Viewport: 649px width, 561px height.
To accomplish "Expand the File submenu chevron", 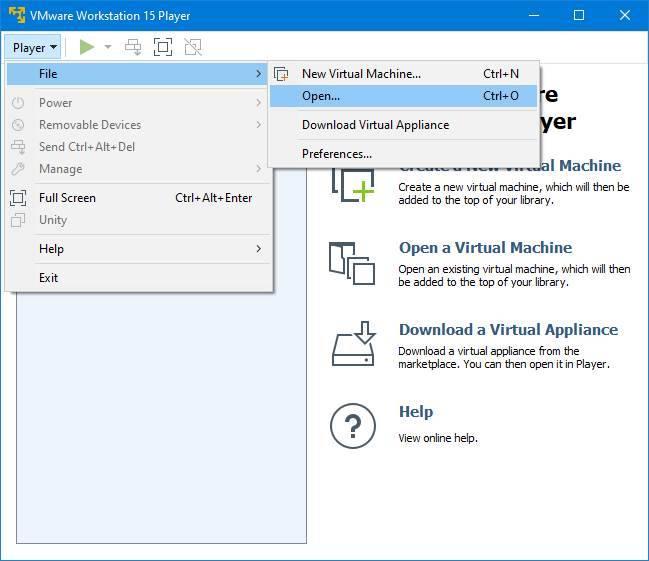I will [x=259, y=74].
